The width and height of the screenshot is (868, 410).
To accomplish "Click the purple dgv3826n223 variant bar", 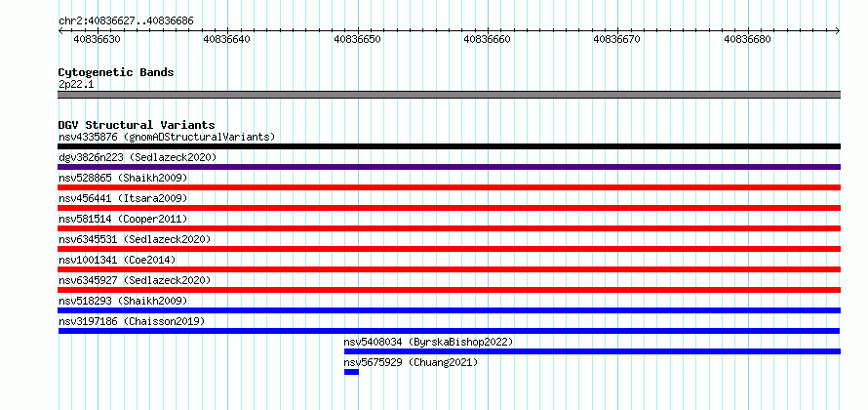I will click(x=449, y=167).
